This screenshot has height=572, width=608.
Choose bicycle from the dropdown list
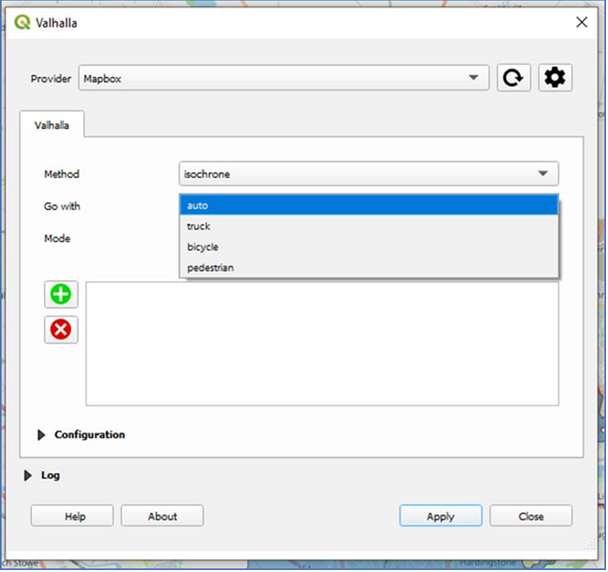click(x=368, y=247)
